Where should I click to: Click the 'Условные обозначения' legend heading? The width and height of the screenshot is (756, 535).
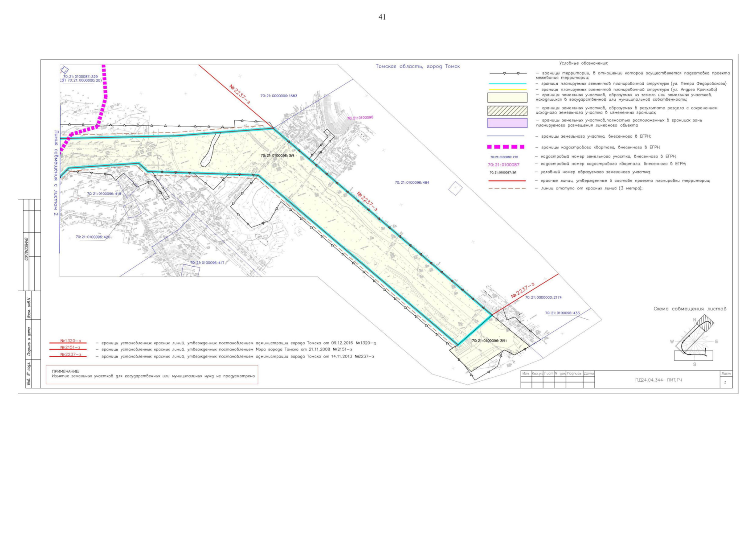(x=584, y=64)
